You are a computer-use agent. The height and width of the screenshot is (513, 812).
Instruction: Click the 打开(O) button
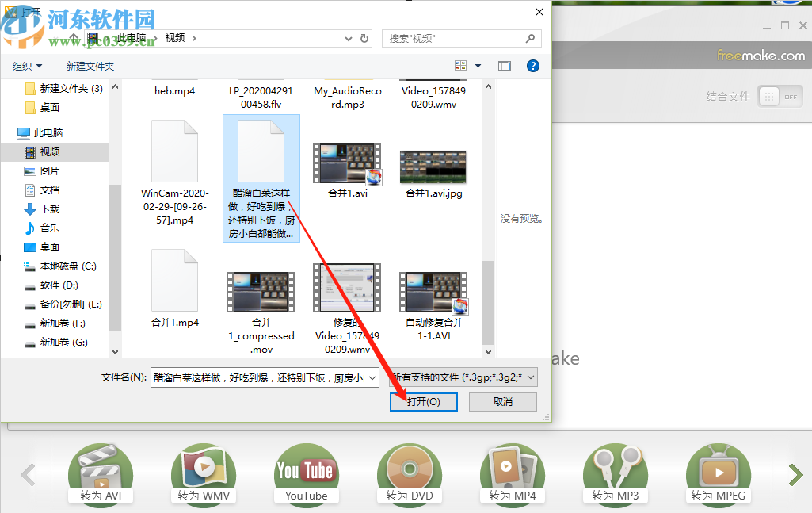pos(424,401)
